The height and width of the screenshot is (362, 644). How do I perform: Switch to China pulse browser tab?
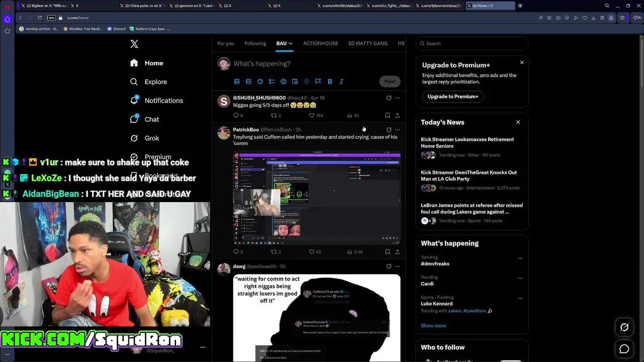[142, 6]
